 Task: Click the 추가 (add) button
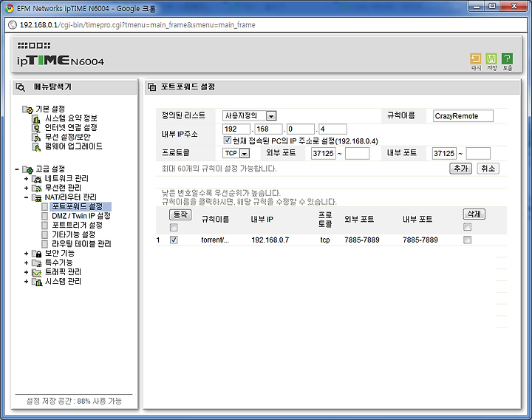click(x=460, y=169)
